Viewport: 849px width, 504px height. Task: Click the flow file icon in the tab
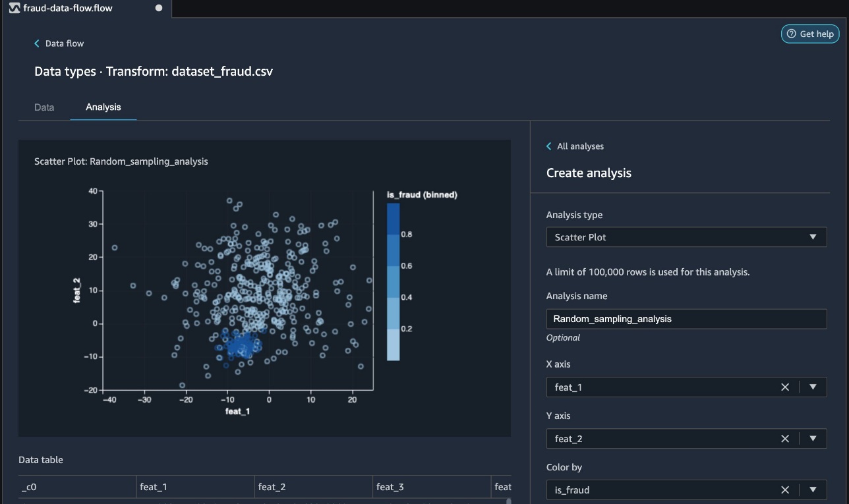coord(15,8)
